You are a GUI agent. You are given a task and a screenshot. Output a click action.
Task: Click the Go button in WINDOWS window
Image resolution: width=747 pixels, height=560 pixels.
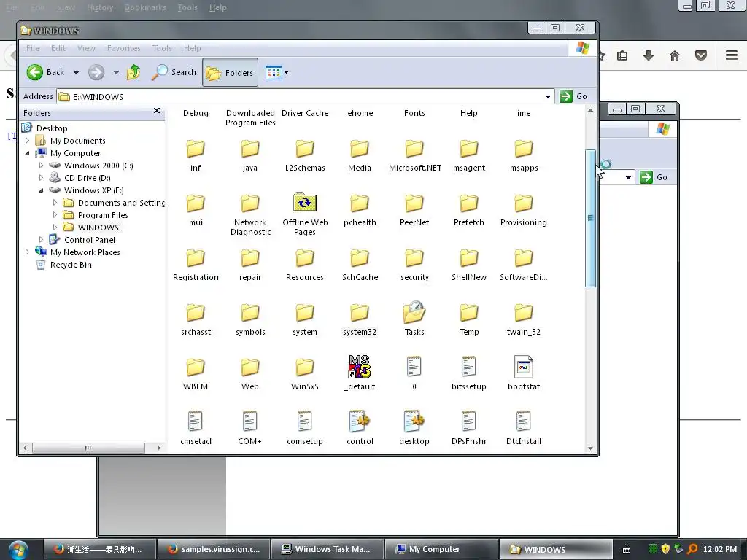point(574,96)
